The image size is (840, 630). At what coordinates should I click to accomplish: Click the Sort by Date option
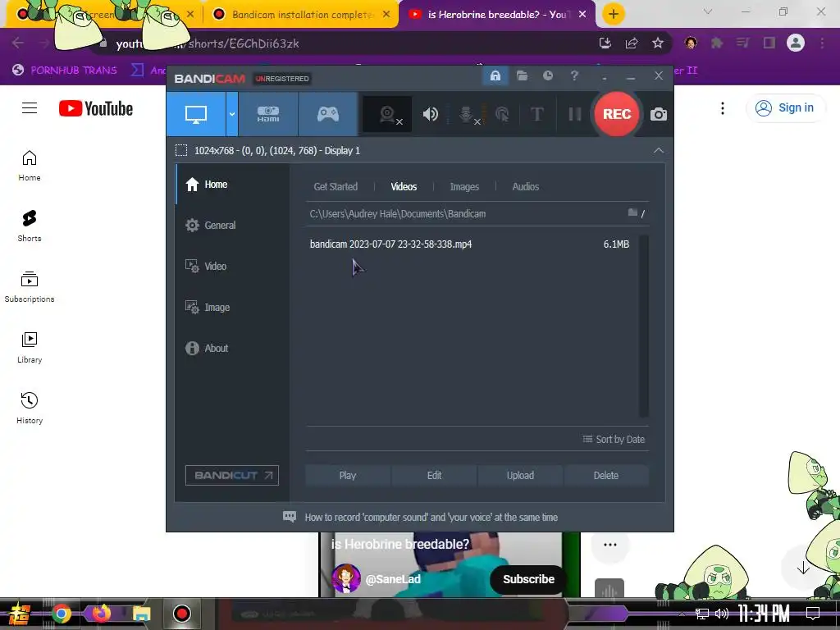(614, 440)
